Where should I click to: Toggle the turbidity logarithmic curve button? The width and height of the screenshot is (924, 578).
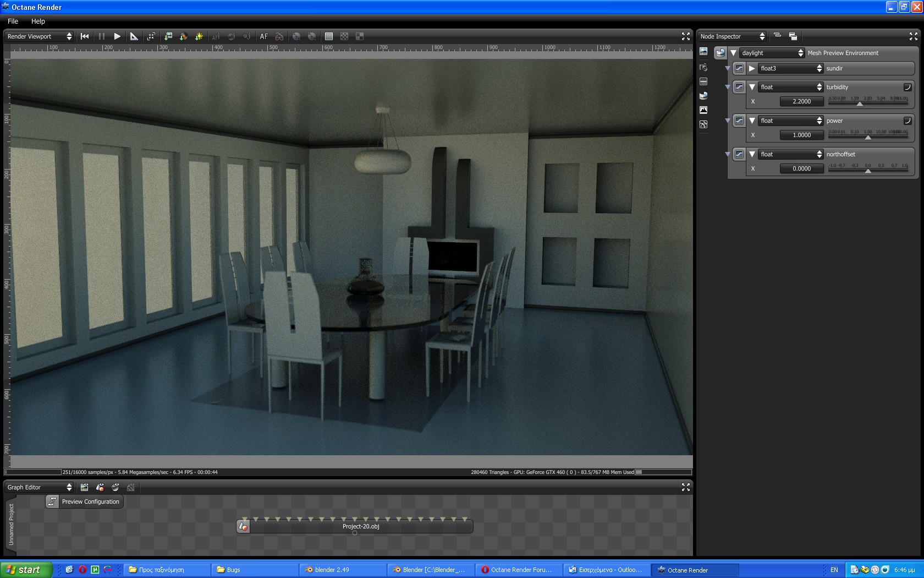(x=908, y=87)
